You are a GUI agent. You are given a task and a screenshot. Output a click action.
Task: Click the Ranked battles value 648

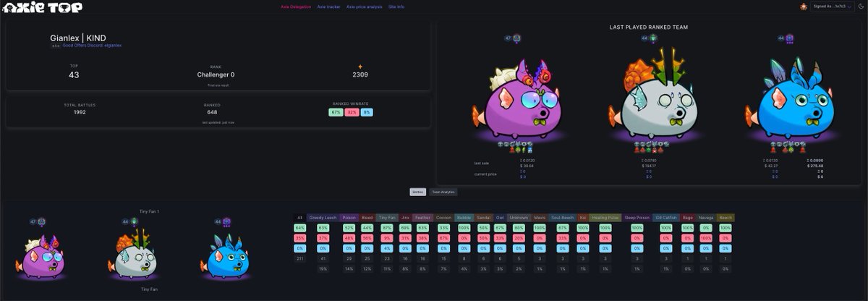coord(212,112)
